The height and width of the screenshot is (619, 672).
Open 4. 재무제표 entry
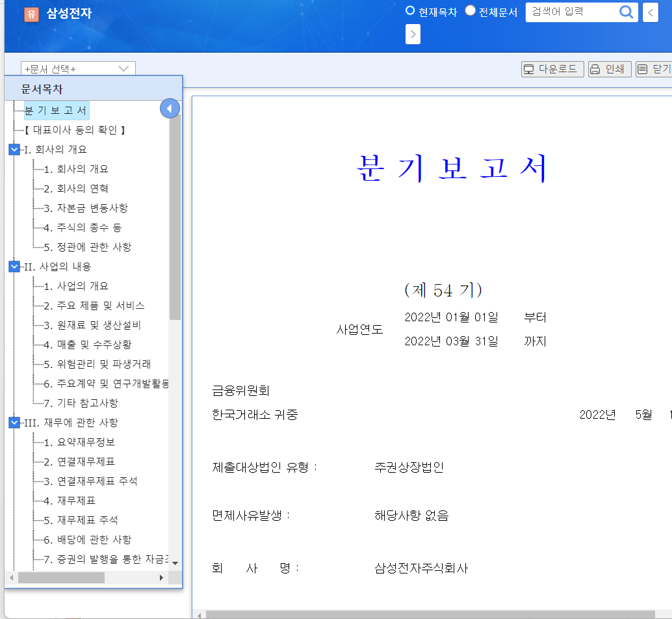[x=70, y=501]
